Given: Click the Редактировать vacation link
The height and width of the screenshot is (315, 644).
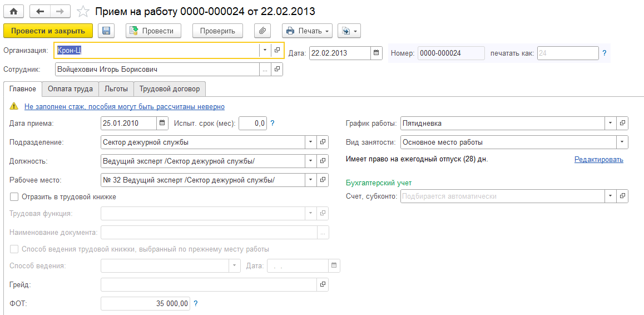Looking at the screenshot, I should (x=598, y=160).
